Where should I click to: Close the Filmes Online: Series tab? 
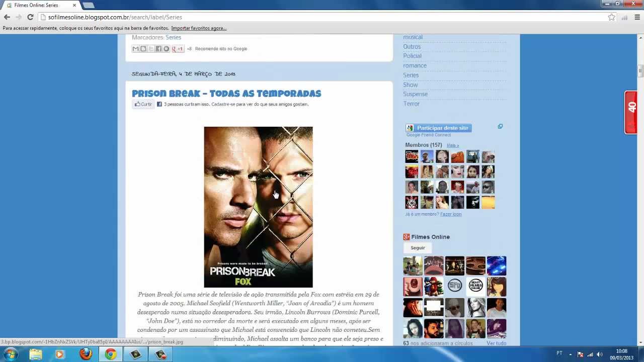click(x=74, y=5)
